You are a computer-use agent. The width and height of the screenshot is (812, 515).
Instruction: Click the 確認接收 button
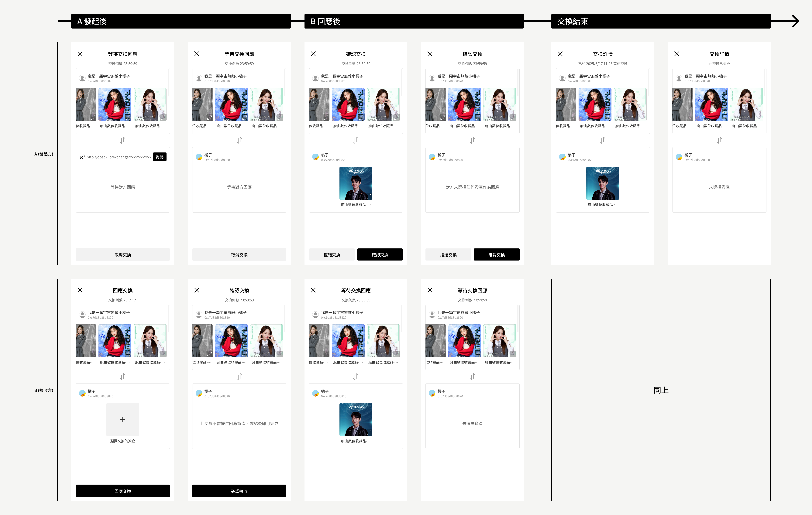239,491
